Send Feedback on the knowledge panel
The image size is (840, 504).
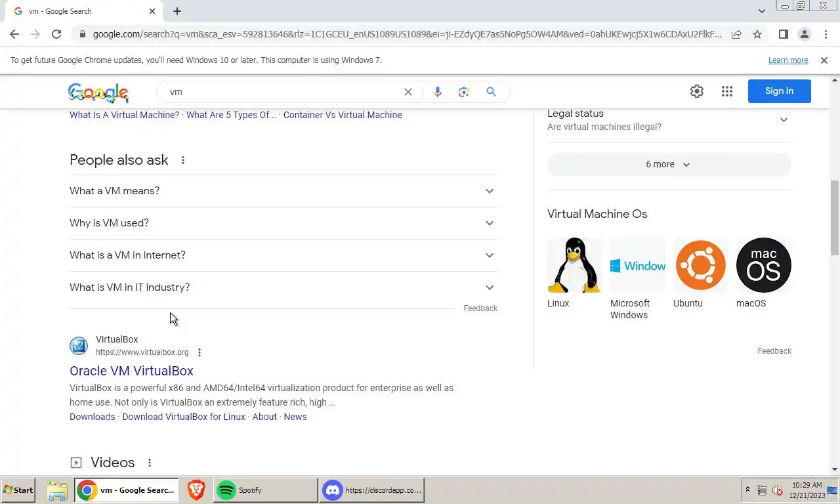point(774,351)
